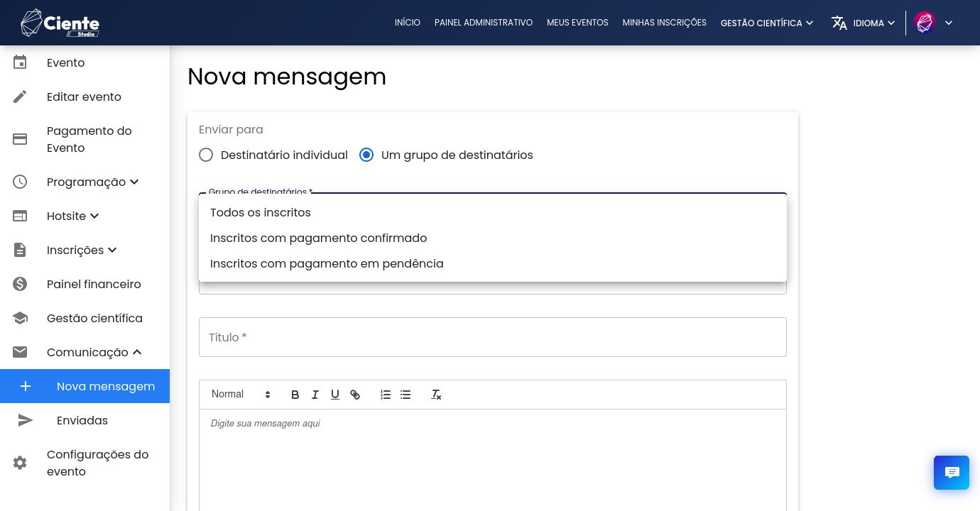Create a numbered list in editor
This screenshot has height=511, width=980.
click(x=386, y=395)
